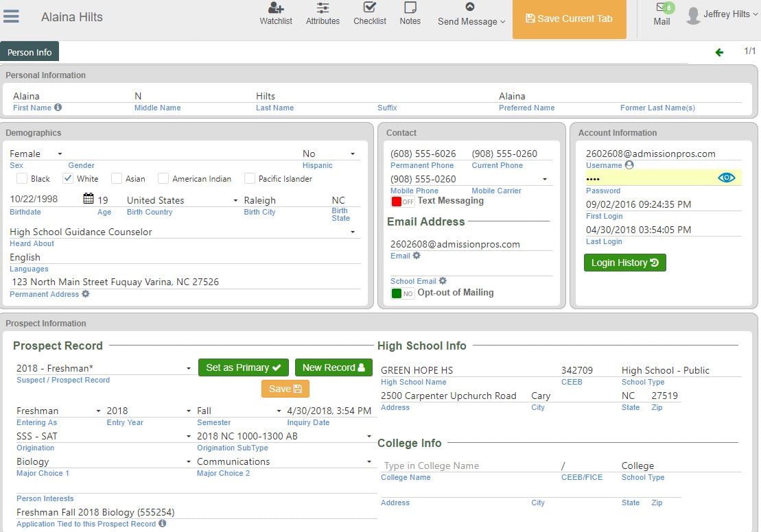Click the hamburger menu icon
761x532 pixels.
10,17
